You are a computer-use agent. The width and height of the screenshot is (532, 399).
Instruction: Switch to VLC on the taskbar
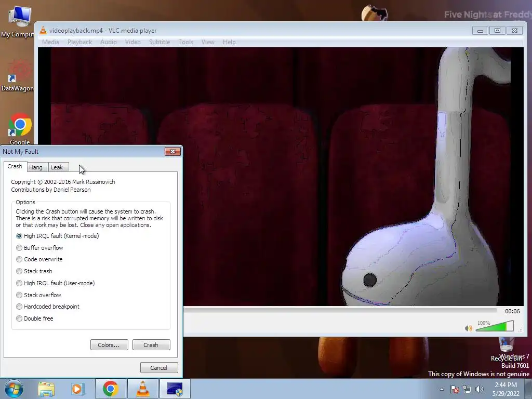point(142,389)
